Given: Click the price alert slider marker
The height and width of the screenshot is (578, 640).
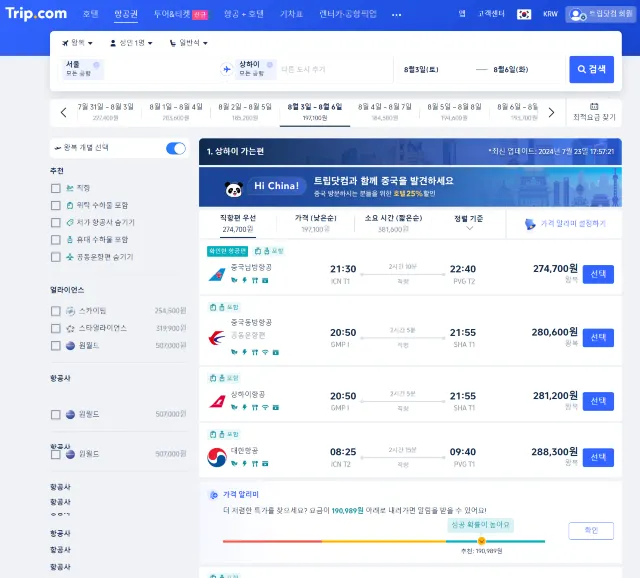Looking at the screenshot, I should [x=481, y=541].
